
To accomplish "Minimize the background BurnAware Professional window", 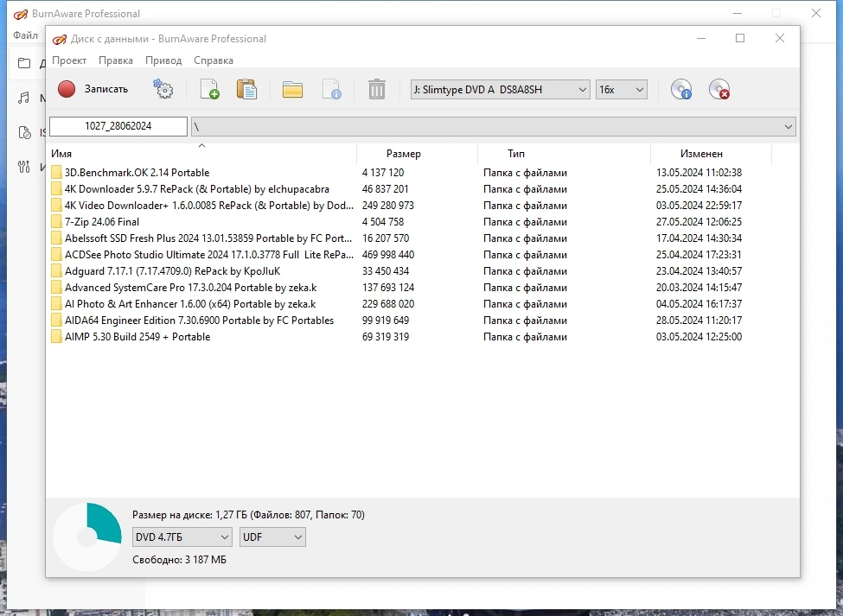I will (x=738, y=14).
